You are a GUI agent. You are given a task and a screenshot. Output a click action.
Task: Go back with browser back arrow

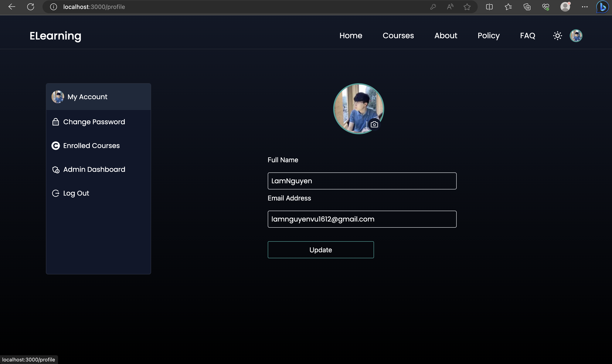pos(12,7)
